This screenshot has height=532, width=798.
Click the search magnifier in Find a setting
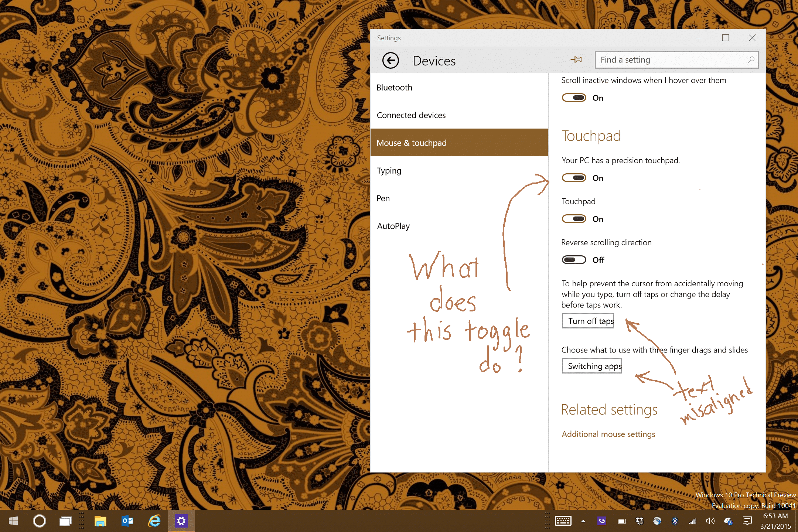coord(751,60)
